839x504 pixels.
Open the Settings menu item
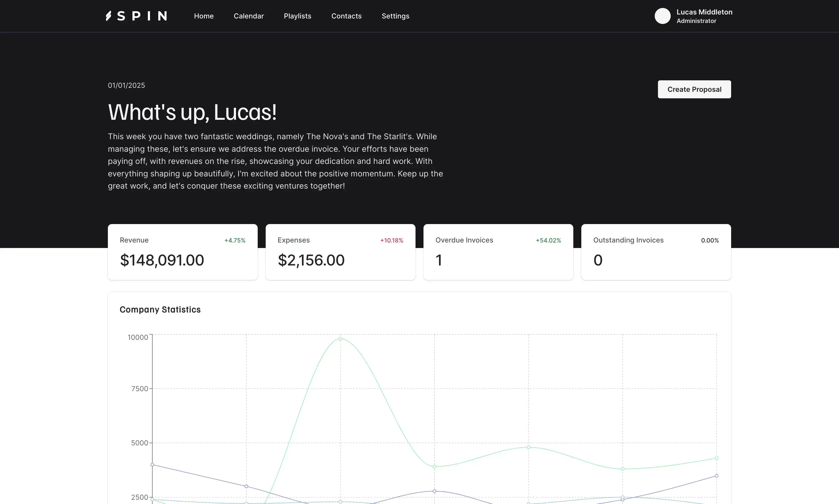(395, 16)
